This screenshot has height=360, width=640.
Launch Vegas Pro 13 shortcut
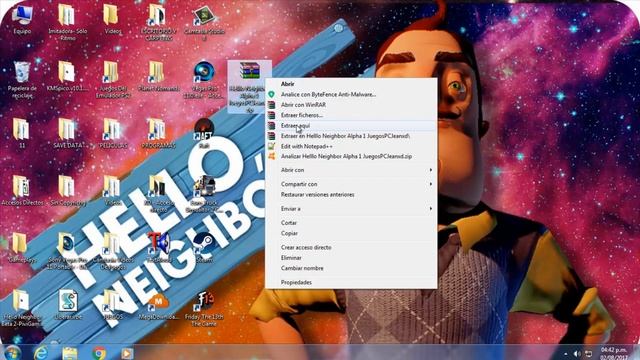click(203, 80)
